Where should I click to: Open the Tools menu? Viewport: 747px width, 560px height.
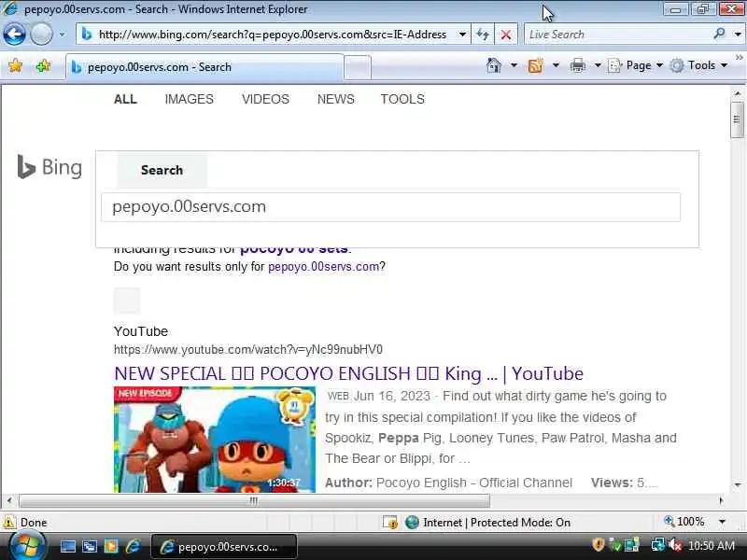pos(698,65)
